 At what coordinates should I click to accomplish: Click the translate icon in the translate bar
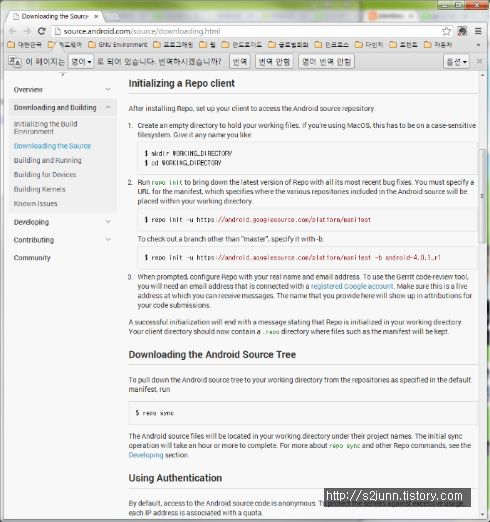tap(15, 61)
